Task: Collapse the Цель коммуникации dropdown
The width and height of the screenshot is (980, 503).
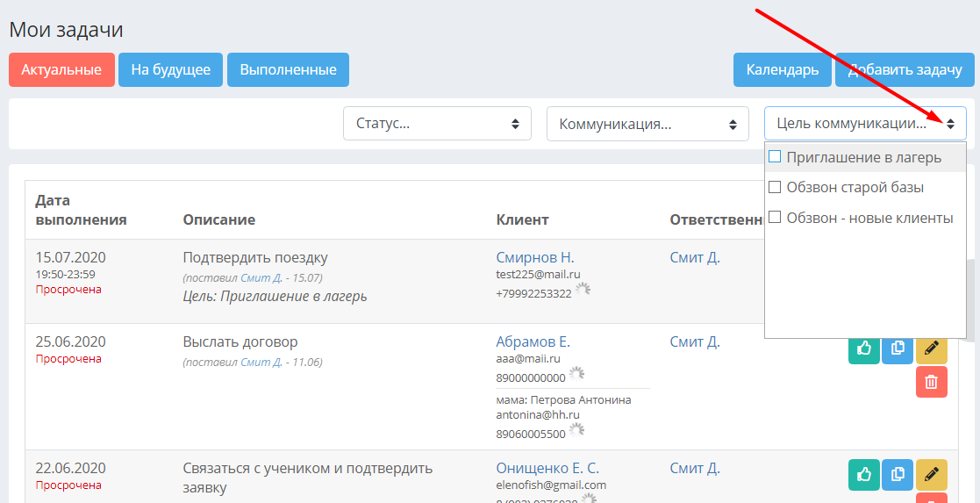Action: [865, 123]
